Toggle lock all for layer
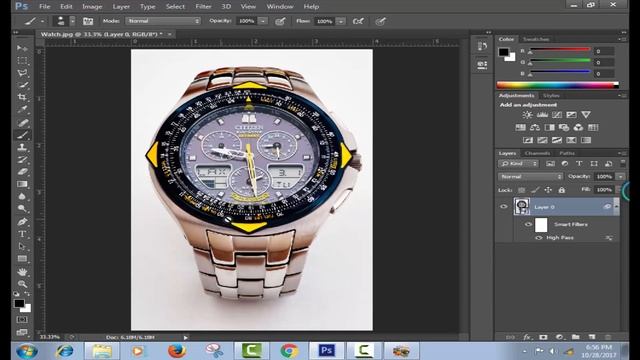 [562, 190]
